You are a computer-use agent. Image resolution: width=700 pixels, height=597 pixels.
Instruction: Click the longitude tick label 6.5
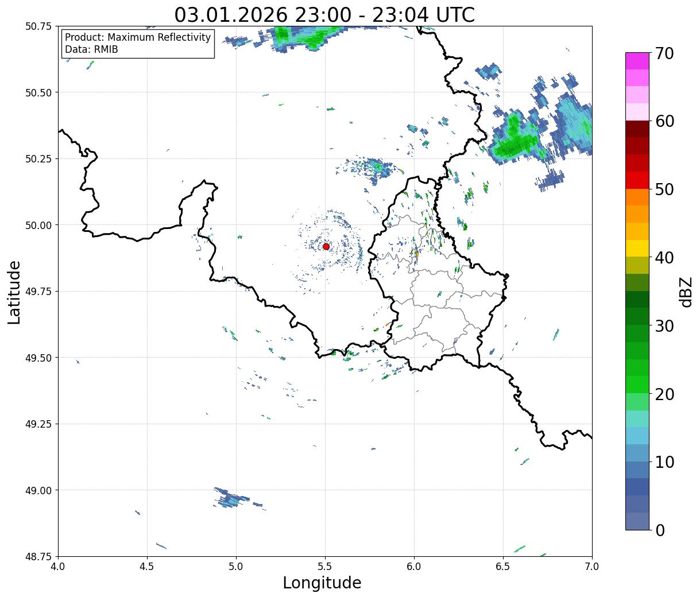click(x=503, y=567)
